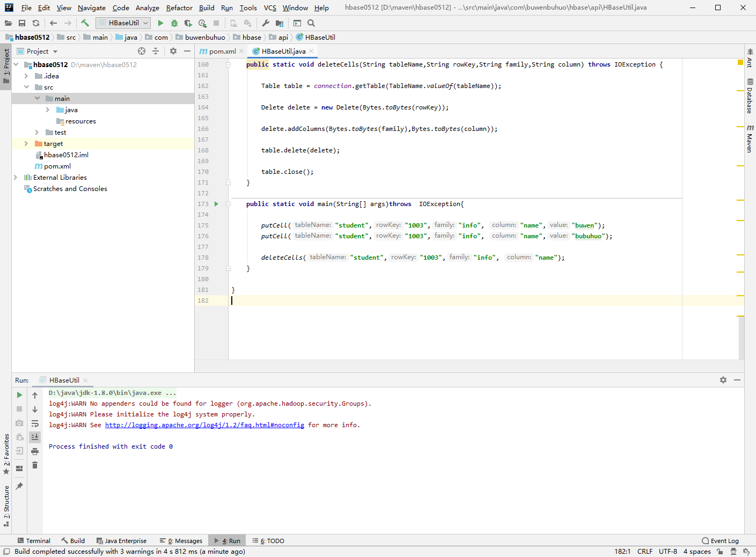Viewport: 756px width, 557px height.
Task: Collapse all nodes in the Project panel
Action: (156, 51)
